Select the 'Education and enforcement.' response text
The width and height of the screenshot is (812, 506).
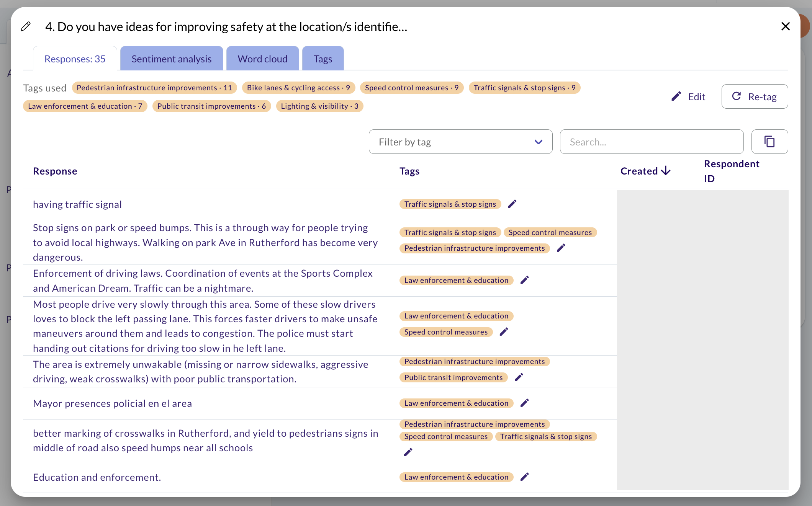click(97, 477)
